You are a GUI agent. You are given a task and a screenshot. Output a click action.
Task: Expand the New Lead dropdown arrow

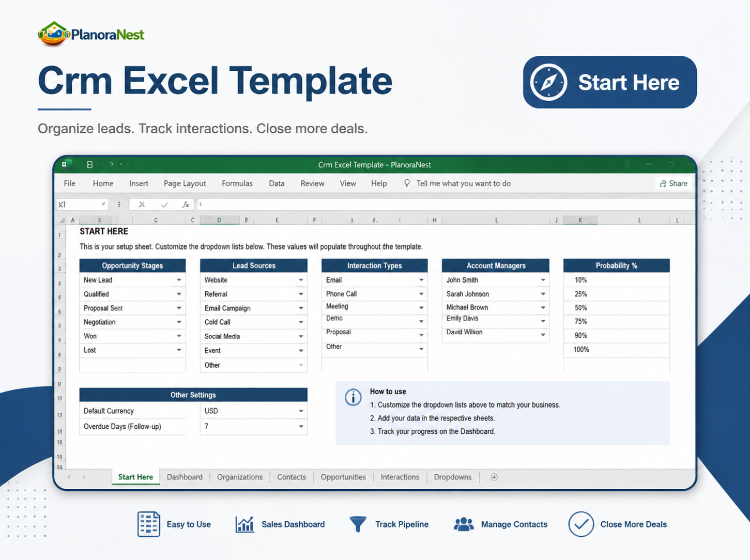point(179,280)
